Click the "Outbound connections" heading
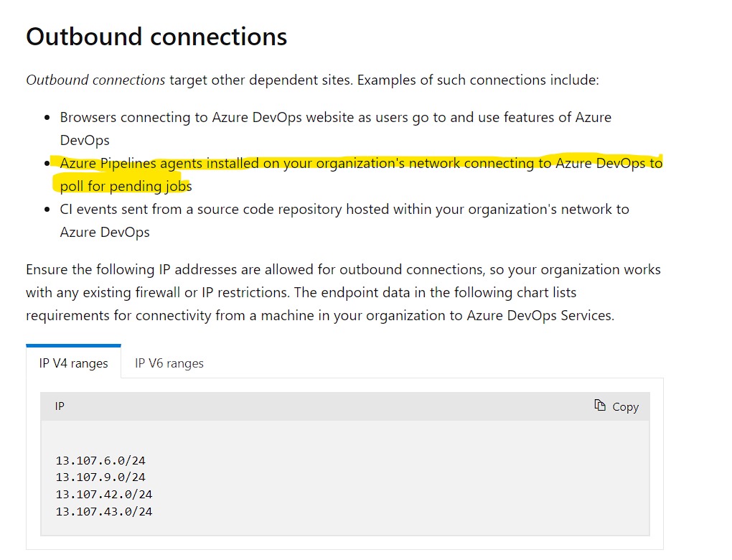Viewport: 732px width, 560px height. click(156, 37)
